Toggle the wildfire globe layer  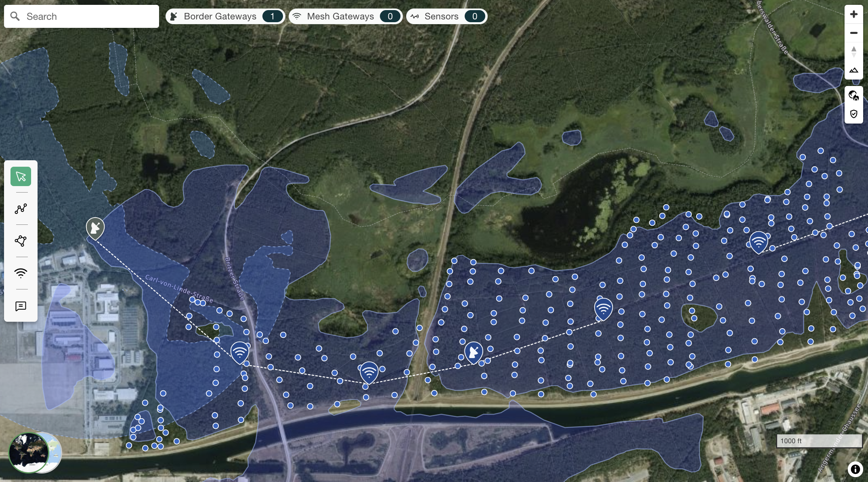click(853, 95)
